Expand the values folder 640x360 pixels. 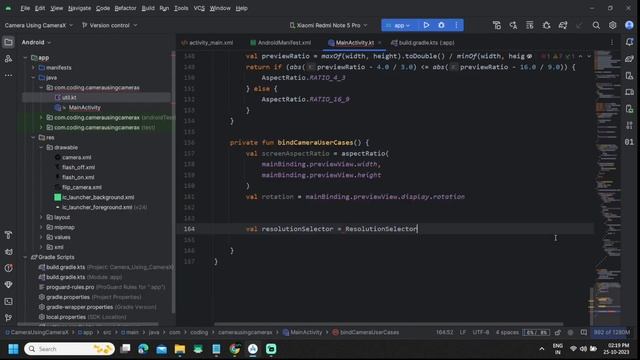41,237
